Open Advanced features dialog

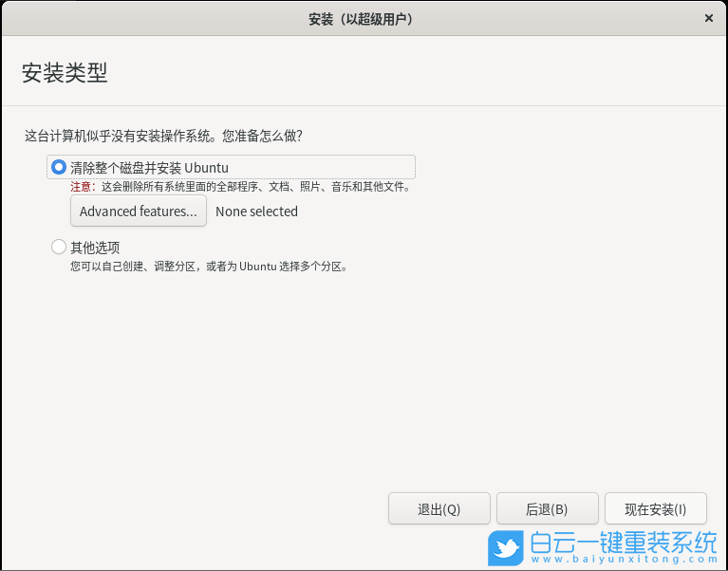pos(139,212)
